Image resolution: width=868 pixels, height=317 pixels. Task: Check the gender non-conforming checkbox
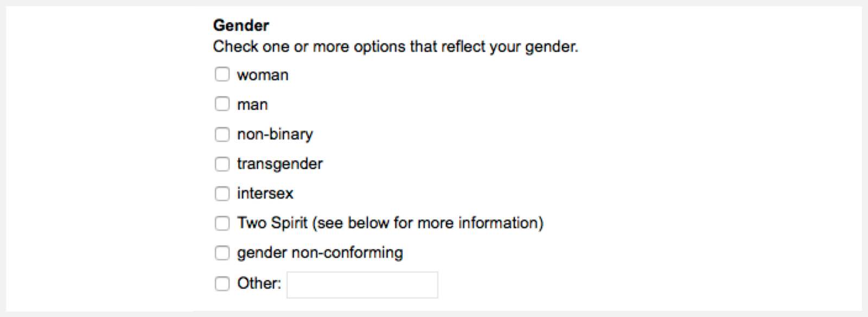(222, 252)
